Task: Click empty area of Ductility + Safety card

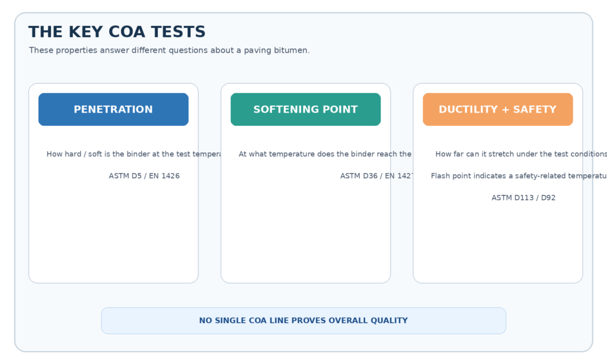Action: [497, 244]
